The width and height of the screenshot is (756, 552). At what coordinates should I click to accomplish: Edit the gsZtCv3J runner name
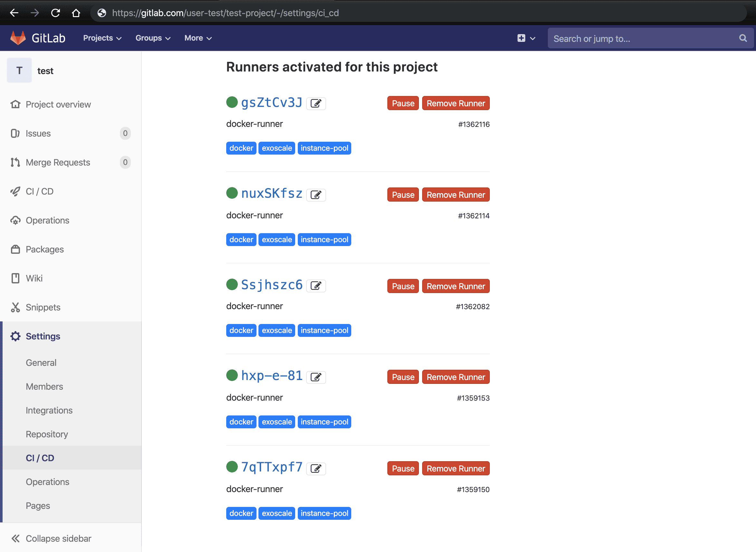[316, 103]
